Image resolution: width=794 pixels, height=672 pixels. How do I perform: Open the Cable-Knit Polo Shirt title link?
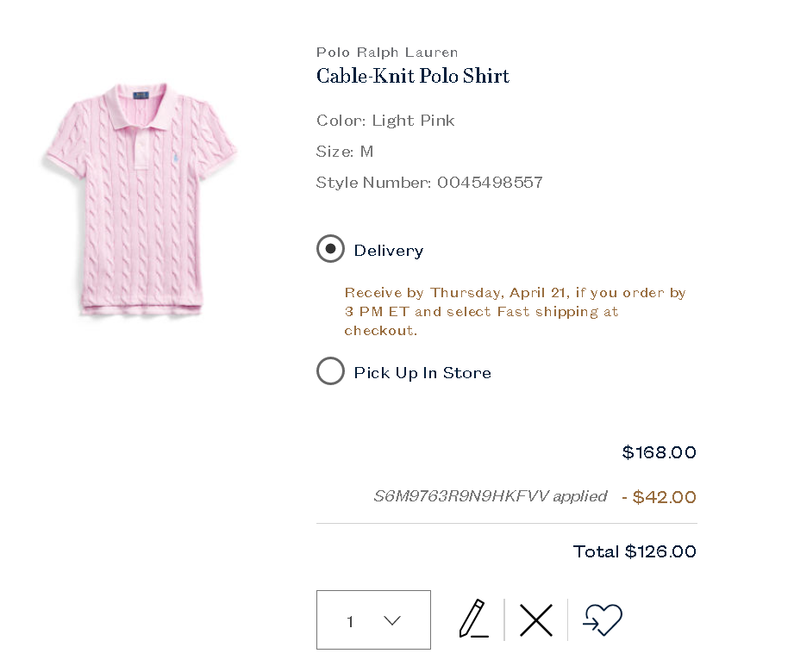tap(413, 76)
